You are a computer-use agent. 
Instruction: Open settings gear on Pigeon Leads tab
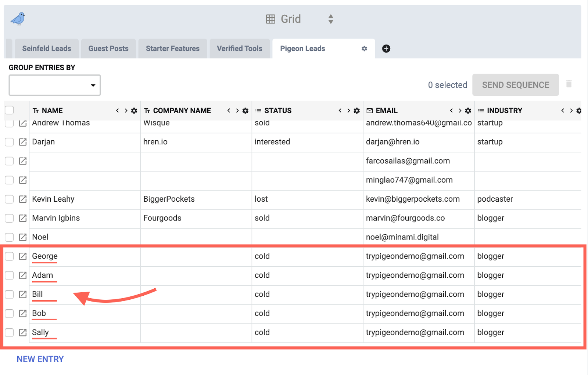(x=364, y=48)
